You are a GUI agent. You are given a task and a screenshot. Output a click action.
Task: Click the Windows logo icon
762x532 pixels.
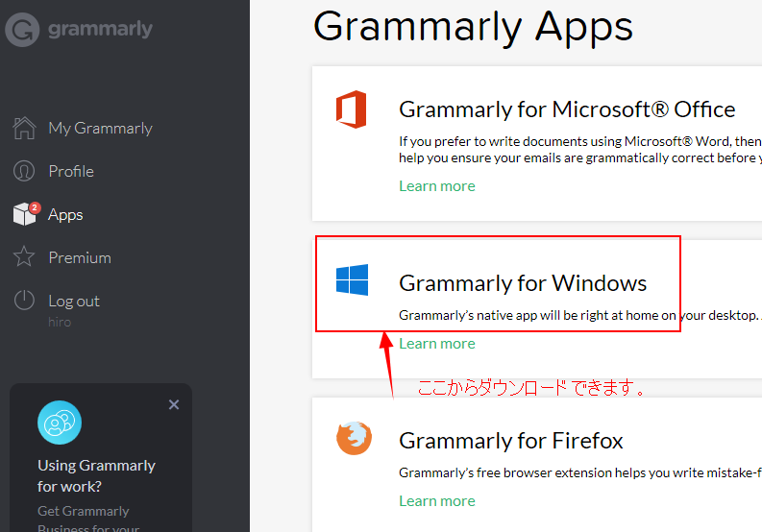(352, 279)
